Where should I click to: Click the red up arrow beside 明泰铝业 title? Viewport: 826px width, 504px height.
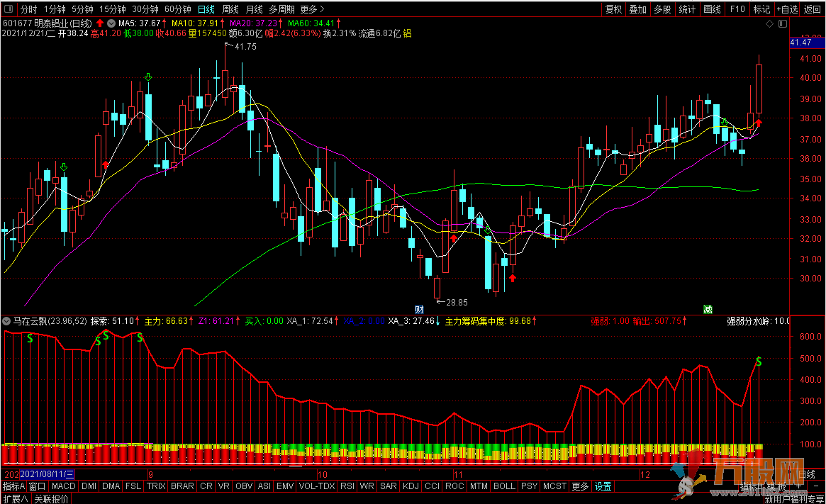(100, 23)
